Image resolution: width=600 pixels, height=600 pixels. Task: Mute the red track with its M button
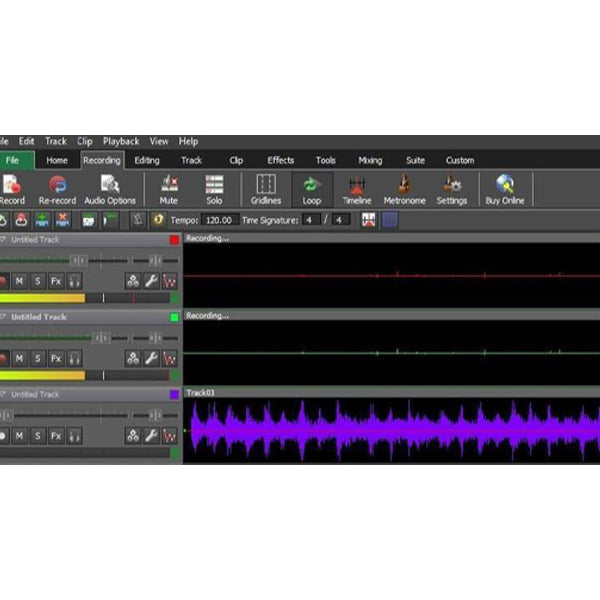tap(19, 281)
